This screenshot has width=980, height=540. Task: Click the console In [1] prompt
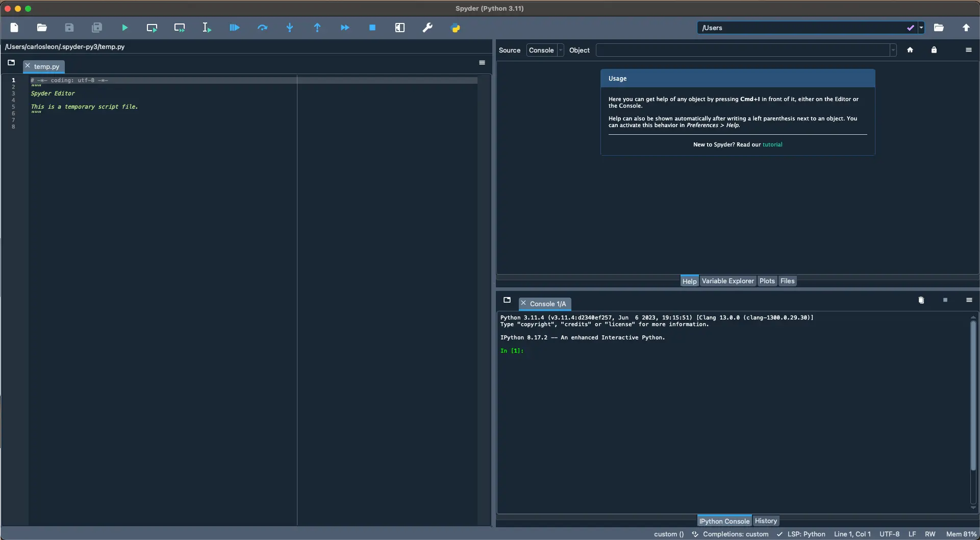tap(512, 351)
